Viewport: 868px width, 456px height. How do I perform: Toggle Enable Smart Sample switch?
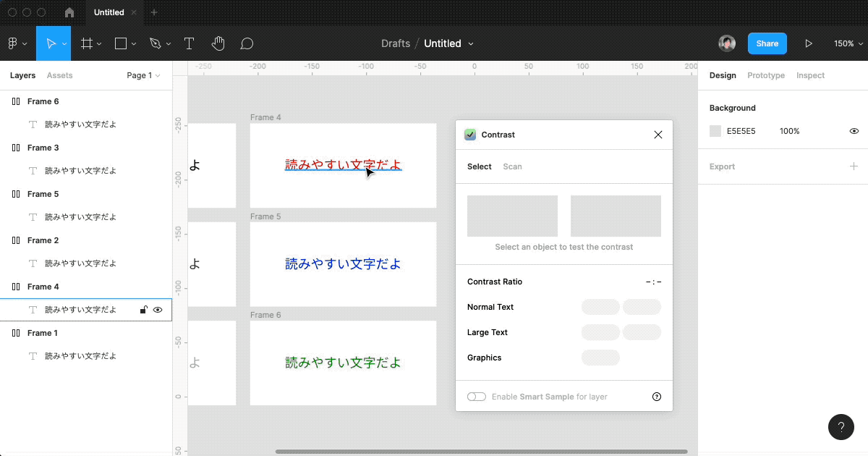pyautogui.click(x=477, y=397)
